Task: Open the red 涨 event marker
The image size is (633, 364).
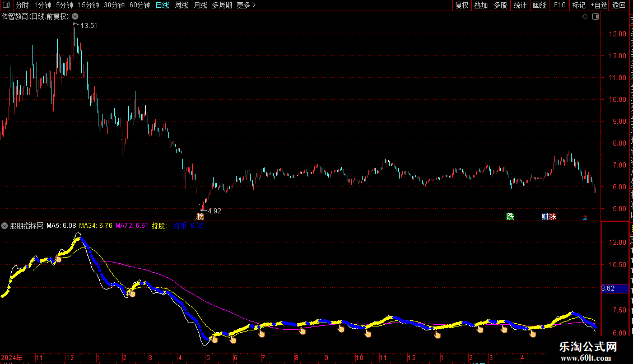Action: (x=552, y=217)
